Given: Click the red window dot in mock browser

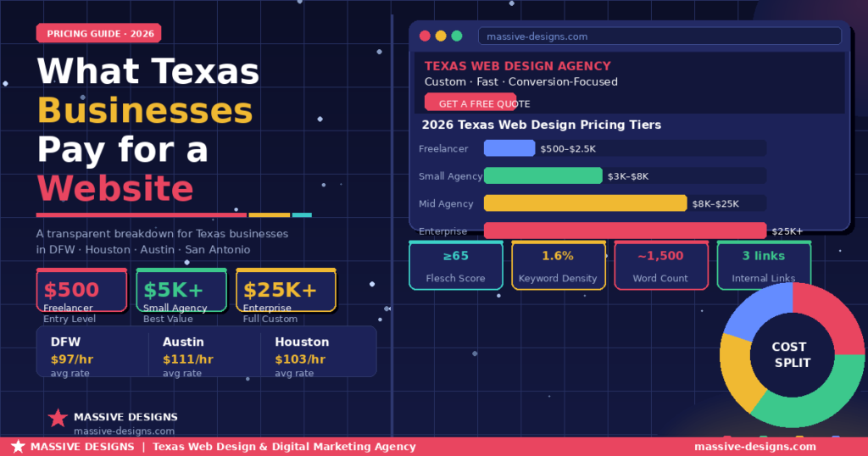Looking at the screenshot, I should (x=426, y=36).
